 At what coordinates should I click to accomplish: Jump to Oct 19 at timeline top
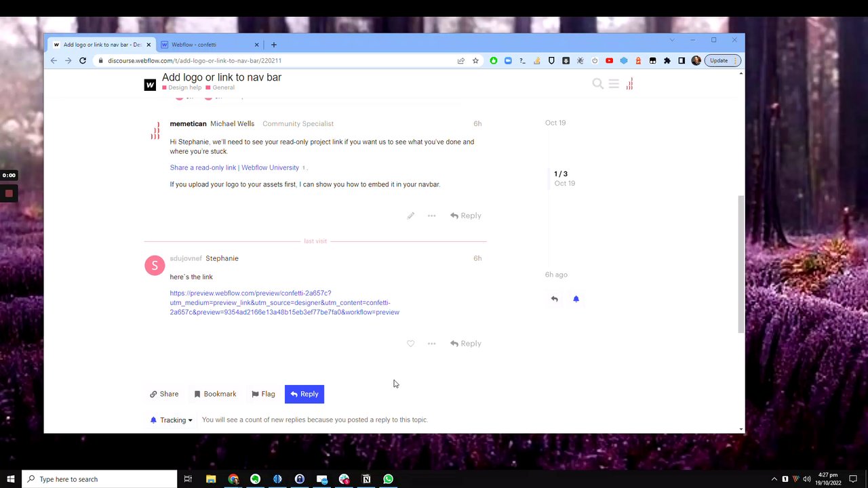pyautogui.click(x=555, y=123)
